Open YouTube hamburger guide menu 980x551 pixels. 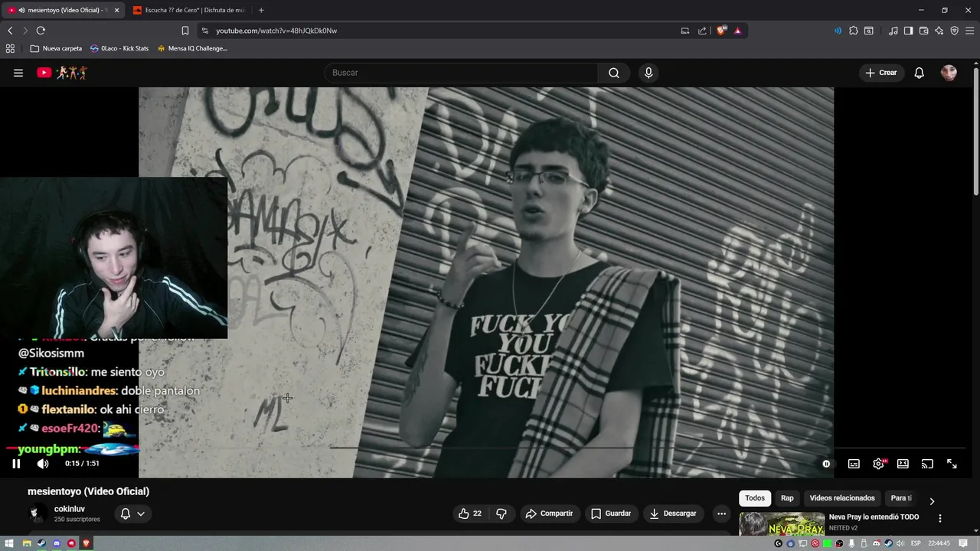pos(18,73)
